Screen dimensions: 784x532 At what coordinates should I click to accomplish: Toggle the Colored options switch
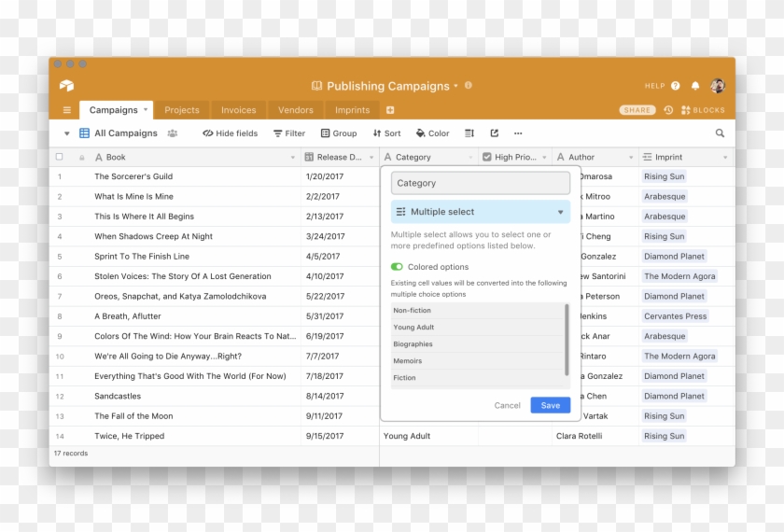coord(398,267)
